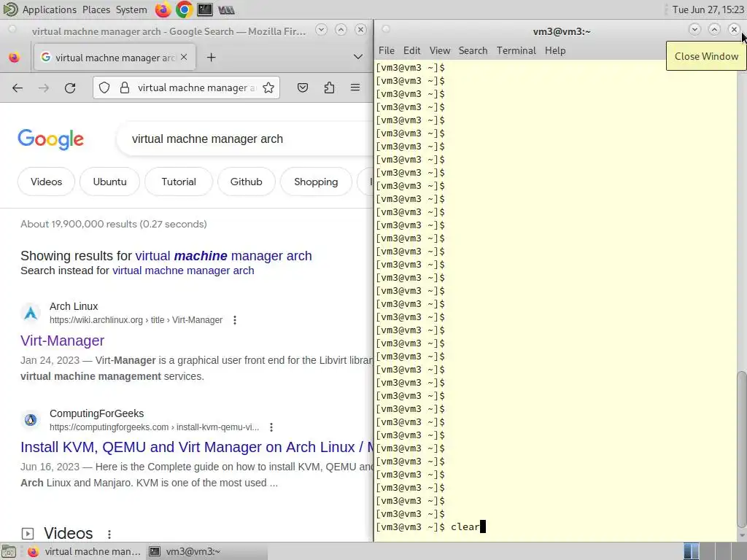Click the Arch Linux favicon
The image size is (747, 560).
31,313
